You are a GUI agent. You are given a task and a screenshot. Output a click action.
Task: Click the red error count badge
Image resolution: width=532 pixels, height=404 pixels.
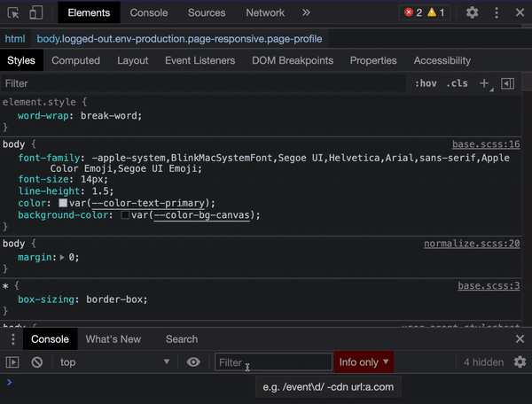tap(413, 13)
